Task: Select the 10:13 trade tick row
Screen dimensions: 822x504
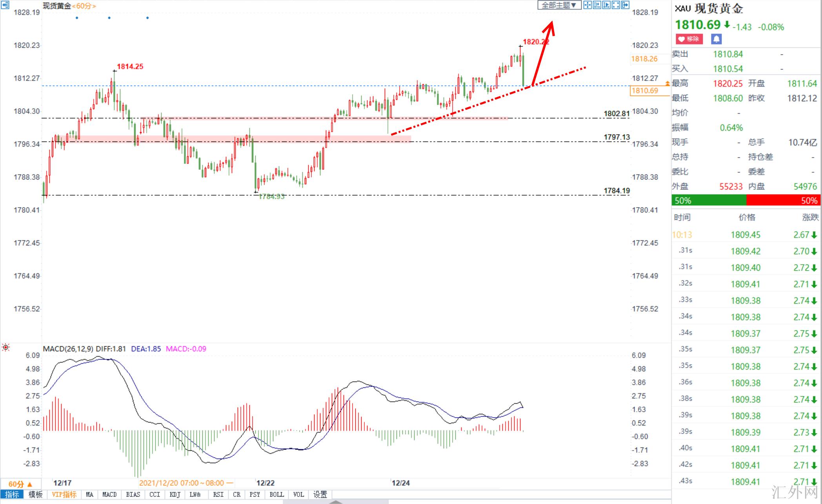Action: pos(745,235)
